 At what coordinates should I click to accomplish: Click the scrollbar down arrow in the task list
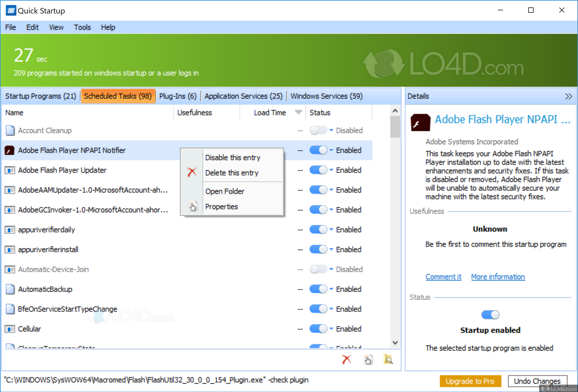coord(395,343)
